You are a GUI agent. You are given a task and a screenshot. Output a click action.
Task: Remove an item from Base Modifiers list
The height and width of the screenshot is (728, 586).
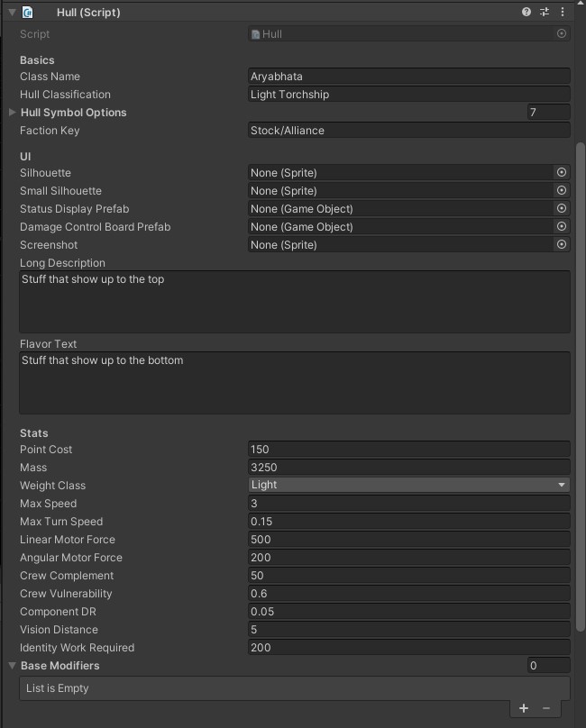(x=545, y=708)
